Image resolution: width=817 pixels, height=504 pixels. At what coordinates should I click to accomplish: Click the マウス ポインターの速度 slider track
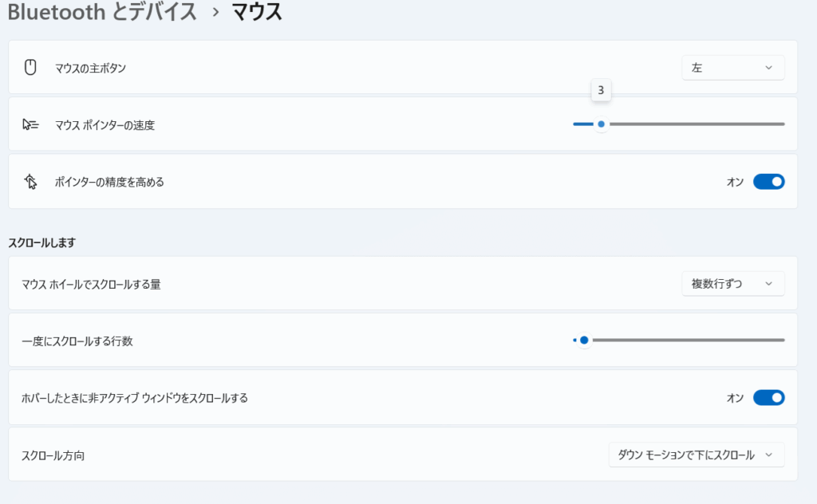pos(694,124)
